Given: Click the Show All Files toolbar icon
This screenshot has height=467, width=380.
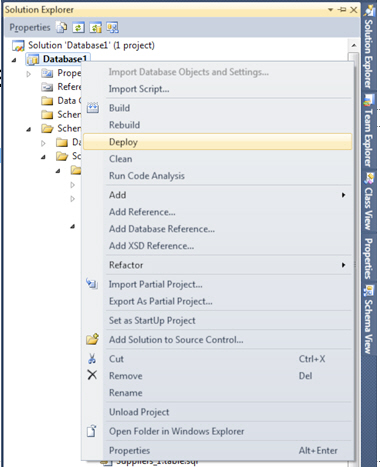Looking at the screenshot, I should (x=62, y=27).
